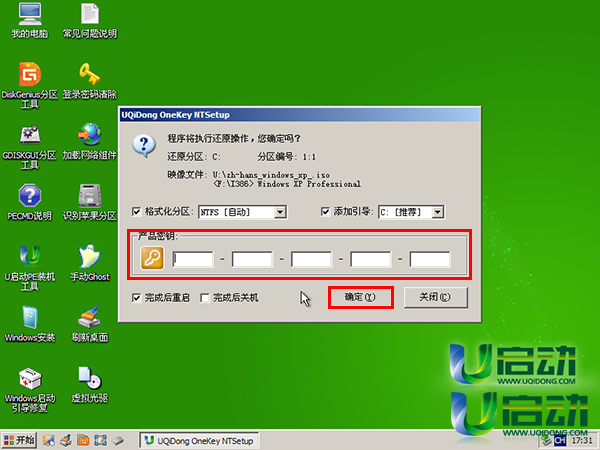600x450 pixels.
Task: Open the orange folder search quick launch icon
Action: coord(83,440)
